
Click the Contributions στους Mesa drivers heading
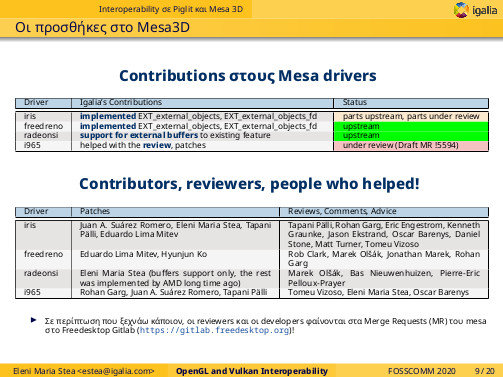pyautogui.click(x=248, y=76)
